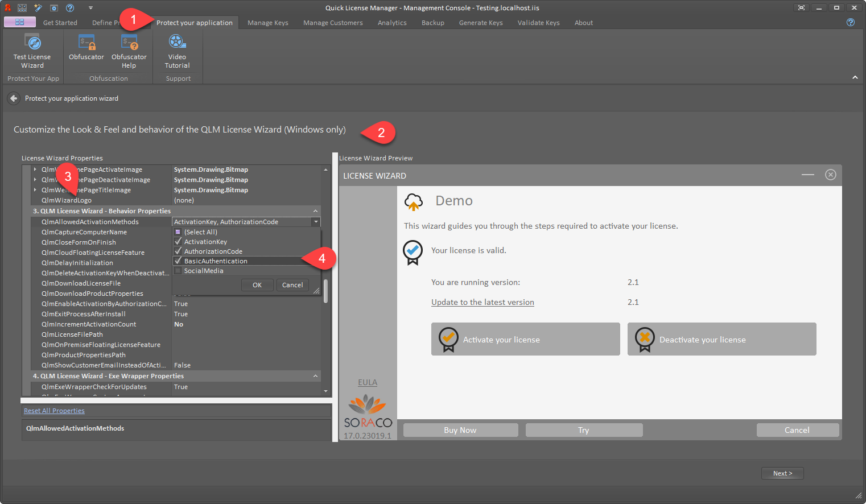The height and width of the screenshot is (504, 866).
Task: Click Activate your license button
Action: click(x=526, y=339)
